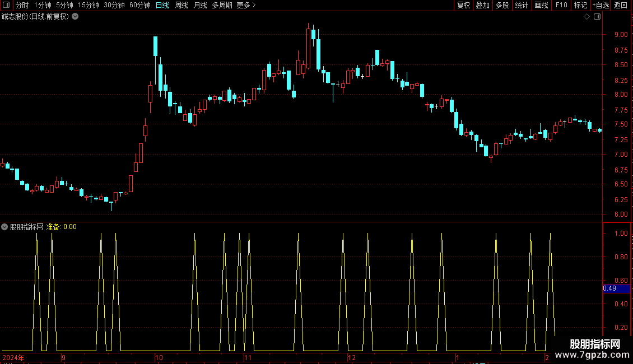This screenshot has height=364, width=633.
Task: Click the 8.00 price axis label
Action: pos(621,95)
